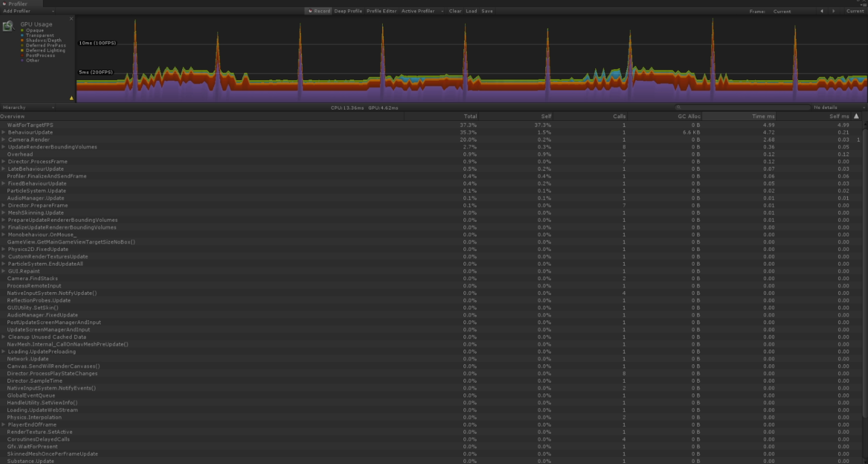Click the warning column header triangle
This screenshot has width=868, height=464.
[x=857, y=116]
